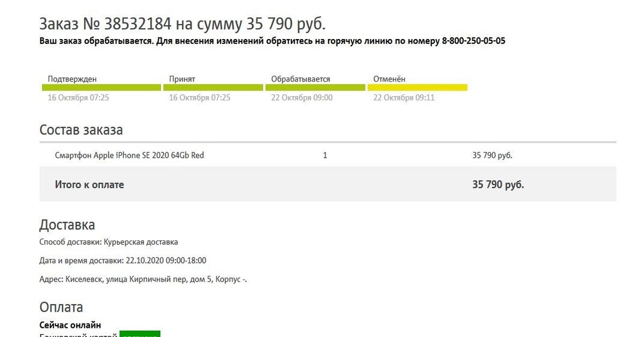The width and height of the screenshot is (644, 337).
Task: Click the hotline number 8-800-250-05-05
Action: tap(473, 41)
